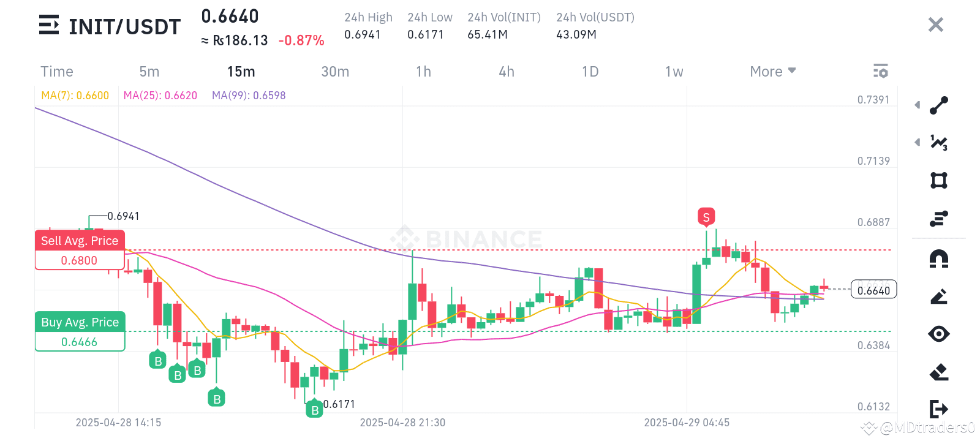Enable the magnet snap tool
The height and width of the screenshot is (441, 980).
click(938, 260)
